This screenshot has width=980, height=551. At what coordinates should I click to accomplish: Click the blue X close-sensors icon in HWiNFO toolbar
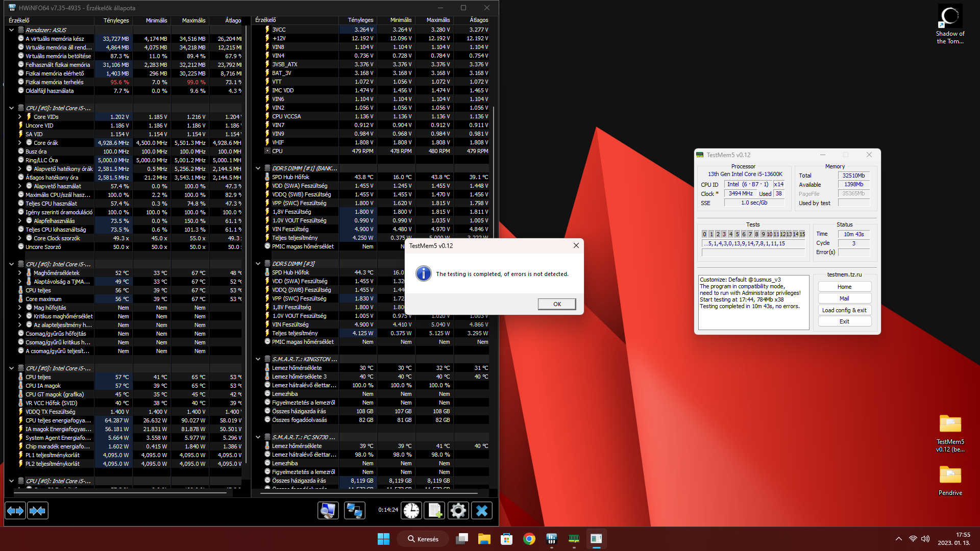[x=482, y=511]
